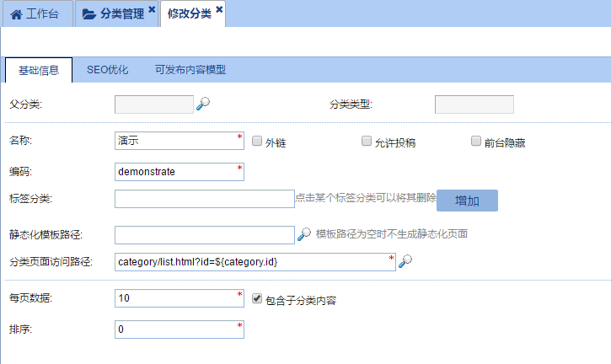
Task: Click the folder icon in 分类管理 tab
Action: coord(89,14)
